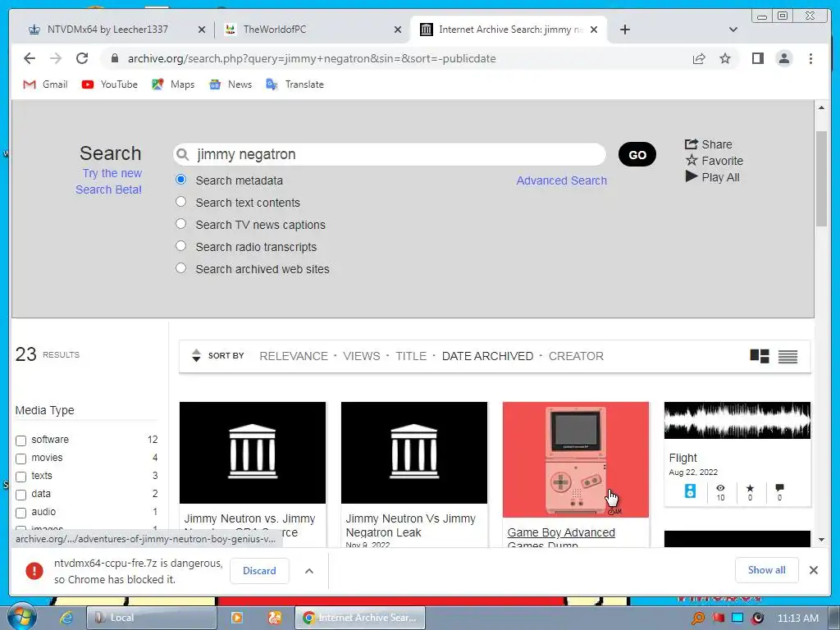Open Maps bookmark
The image size is (840, 630).
tap(173, 84)
